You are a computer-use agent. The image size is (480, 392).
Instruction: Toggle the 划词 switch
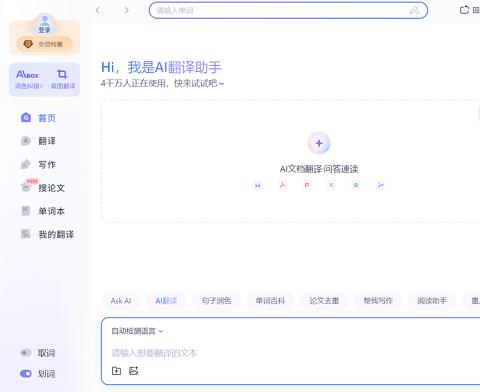[x=26, y=374]
